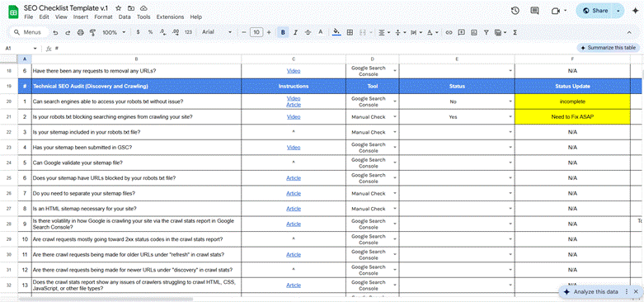Select the Paint format tool
Viewport: 644px width, 302px height.
tap(92, 32)
